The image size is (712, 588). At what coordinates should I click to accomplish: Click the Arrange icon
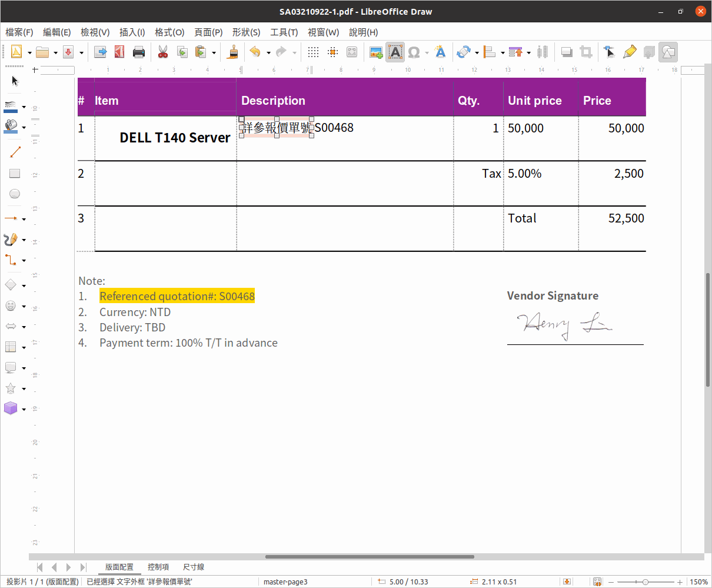(515, 52)
